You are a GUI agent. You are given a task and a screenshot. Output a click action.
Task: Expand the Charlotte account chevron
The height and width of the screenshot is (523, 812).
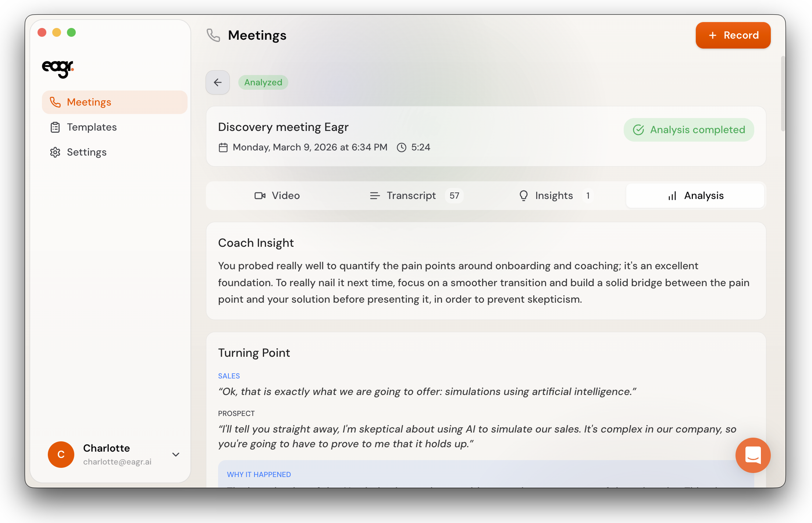(176, 455)
